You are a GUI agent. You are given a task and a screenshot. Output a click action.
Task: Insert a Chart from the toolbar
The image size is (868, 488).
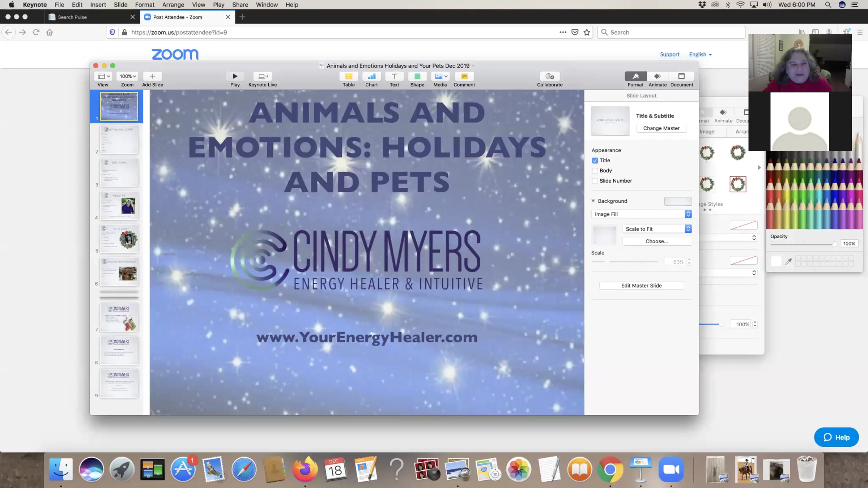click(x=371, y=76)
